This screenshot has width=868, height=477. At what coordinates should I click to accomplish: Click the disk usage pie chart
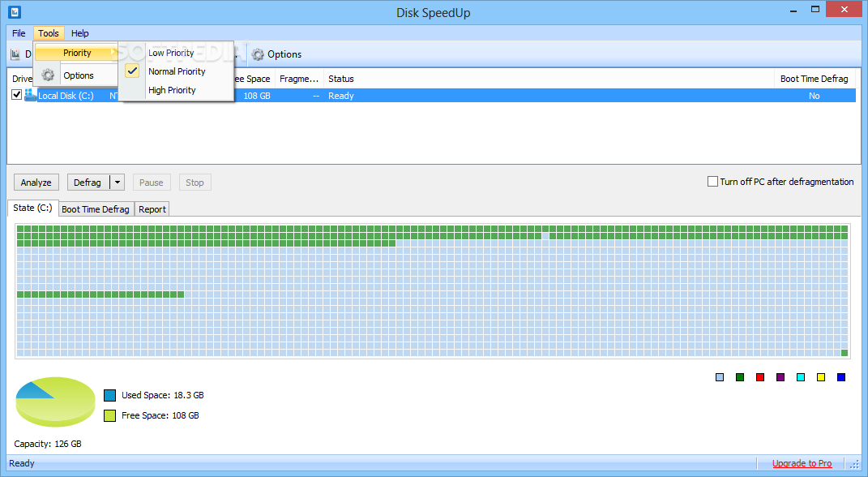pos(55,402)
